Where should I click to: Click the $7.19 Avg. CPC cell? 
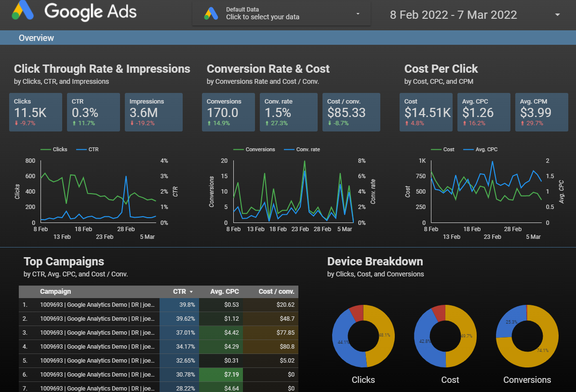click(221, 374)
